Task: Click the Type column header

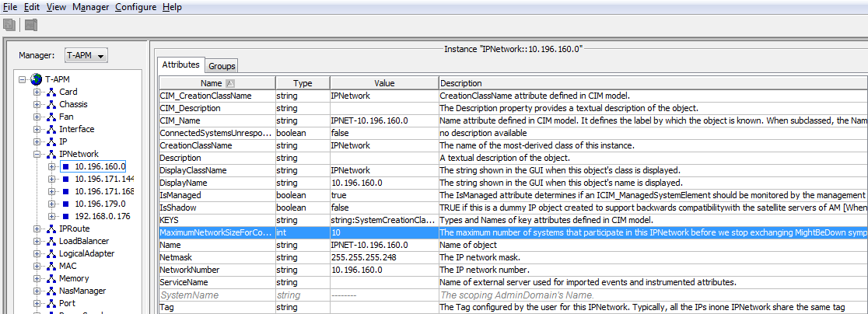Action: [302, 83]
